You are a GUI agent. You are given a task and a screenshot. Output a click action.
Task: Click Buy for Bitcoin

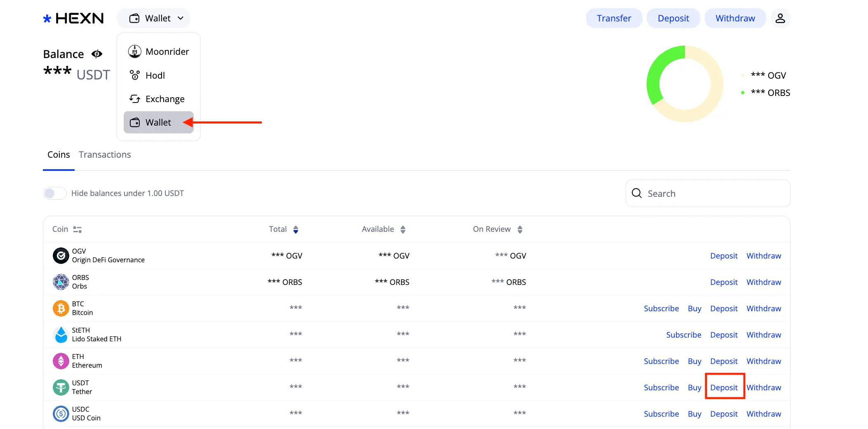[694, 308]
